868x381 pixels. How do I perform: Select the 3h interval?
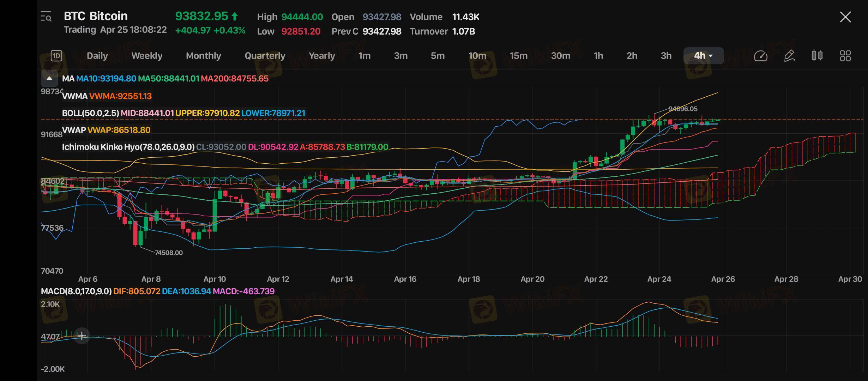click(666, 56)
